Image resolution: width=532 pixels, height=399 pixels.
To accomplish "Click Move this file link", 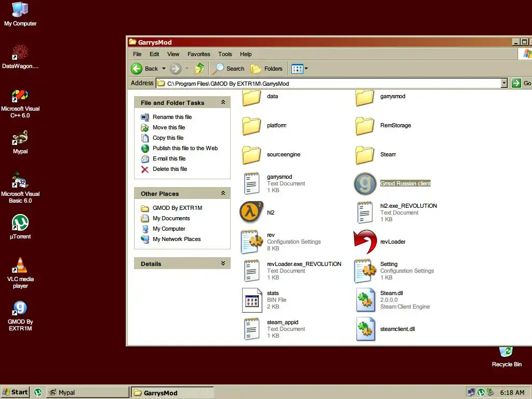I will (x=169, y=128).
